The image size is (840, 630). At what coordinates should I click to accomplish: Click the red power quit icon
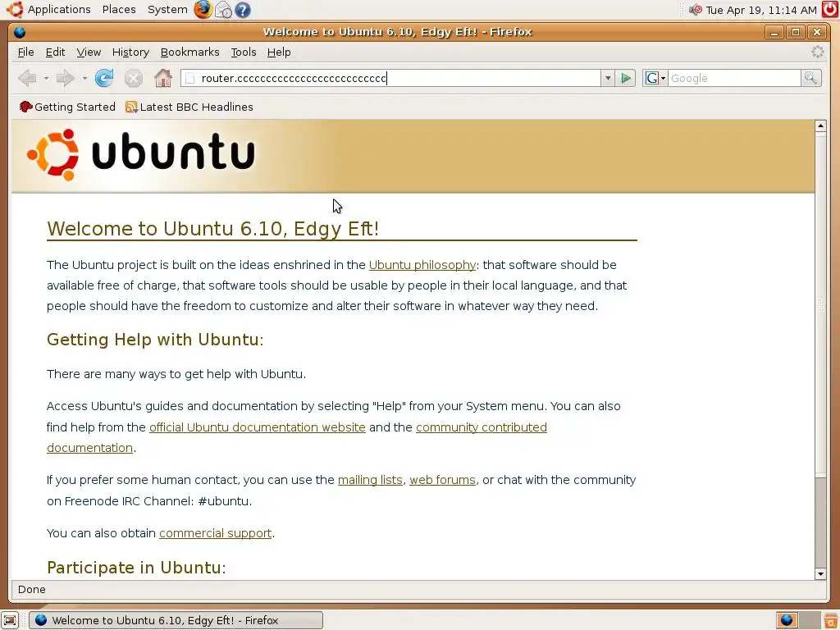click(x=830, y=10)
